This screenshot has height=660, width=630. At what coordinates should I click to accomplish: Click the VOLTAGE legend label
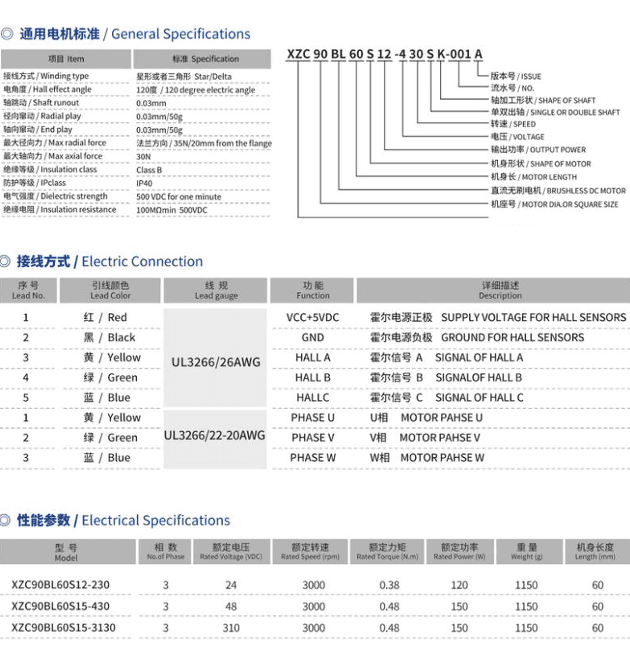[x=518, y=137]
